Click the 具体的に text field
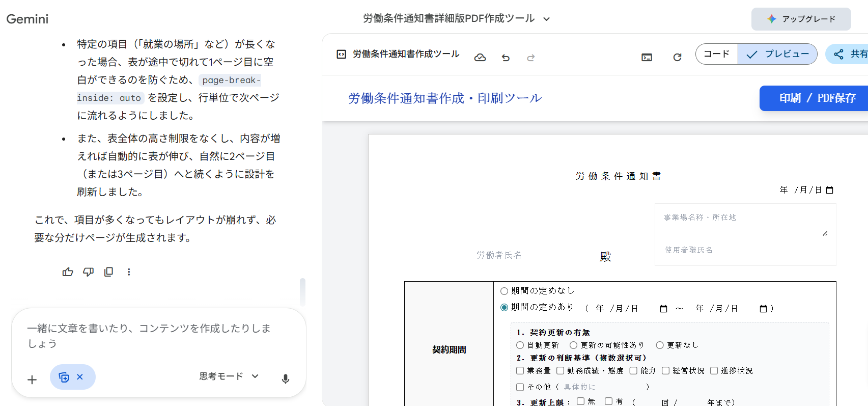Screen dimensions: 868x406 [603, 387]
